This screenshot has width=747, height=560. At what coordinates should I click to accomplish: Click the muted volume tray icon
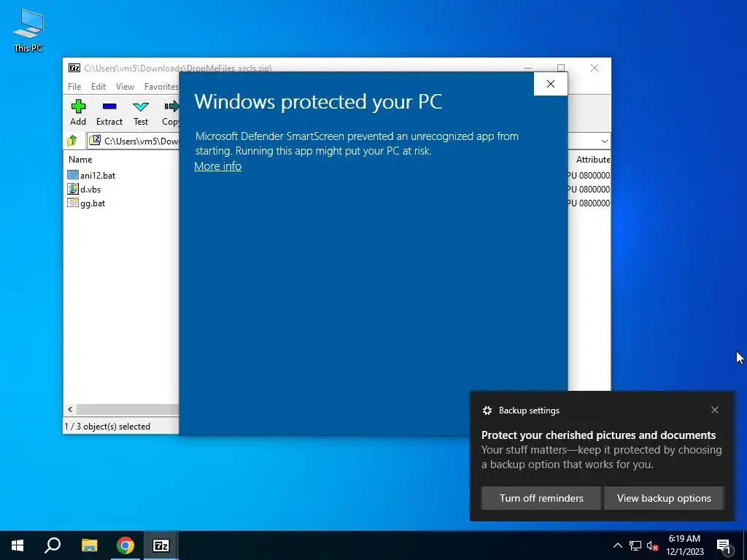point(653,545)
